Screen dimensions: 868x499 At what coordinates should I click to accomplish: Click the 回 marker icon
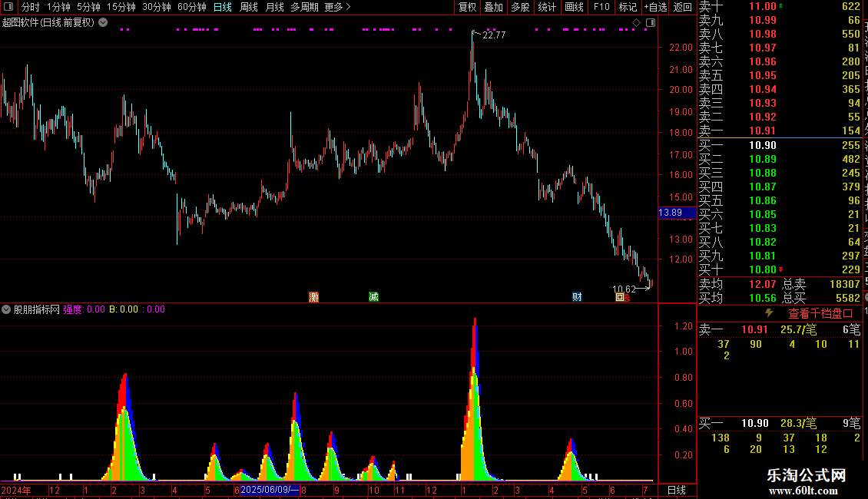[619, 297]
